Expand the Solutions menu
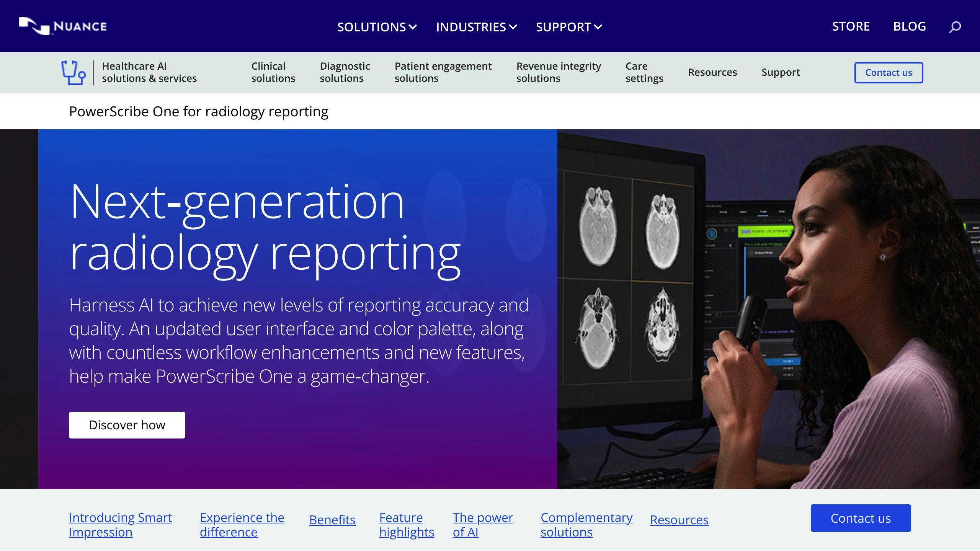This screenshot has height=551, width=980. [x=377, y=27]
